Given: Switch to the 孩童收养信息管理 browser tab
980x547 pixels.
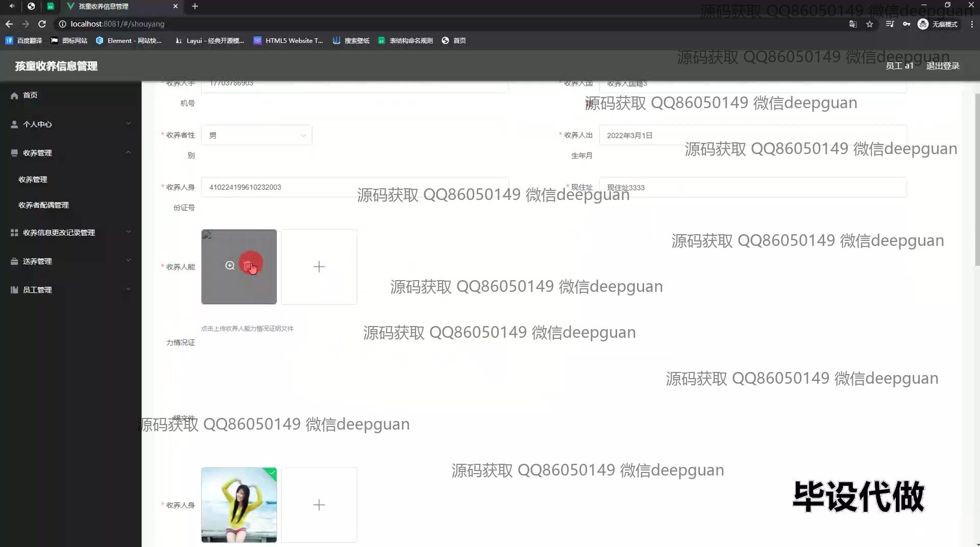Looking at the screenshot, I should 122,6.
